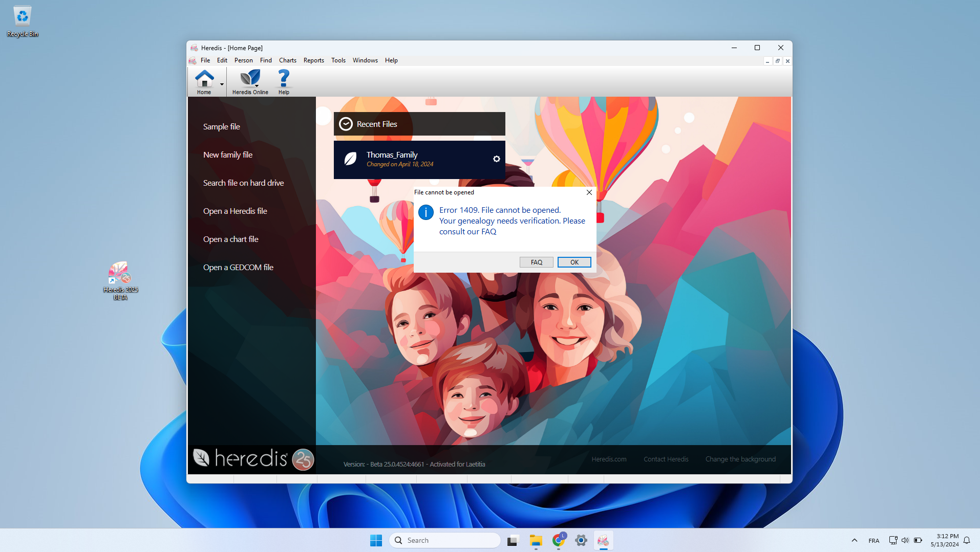Screen dimensions: 980x552
Task: Open the Charts menu
Action: tap(287, 60)
